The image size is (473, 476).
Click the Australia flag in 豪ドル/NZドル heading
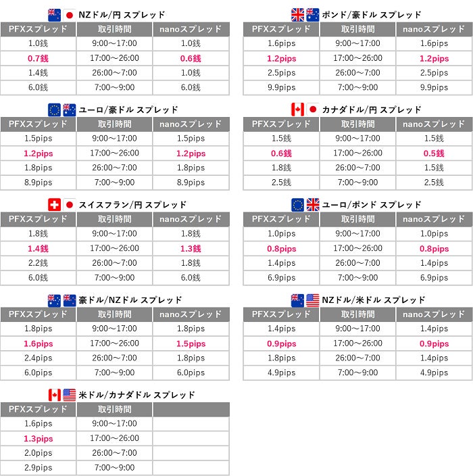pyautogui.click(x=54, y=300)
